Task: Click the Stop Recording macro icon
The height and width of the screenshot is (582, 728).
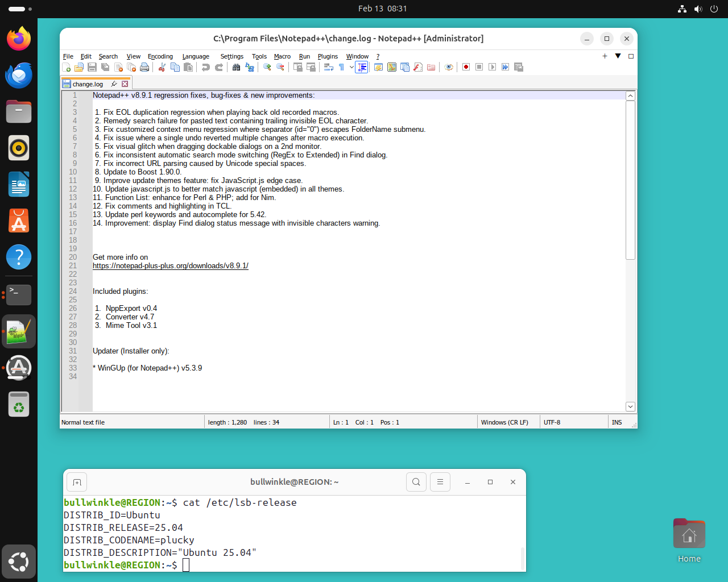Action: coord(479,67)
